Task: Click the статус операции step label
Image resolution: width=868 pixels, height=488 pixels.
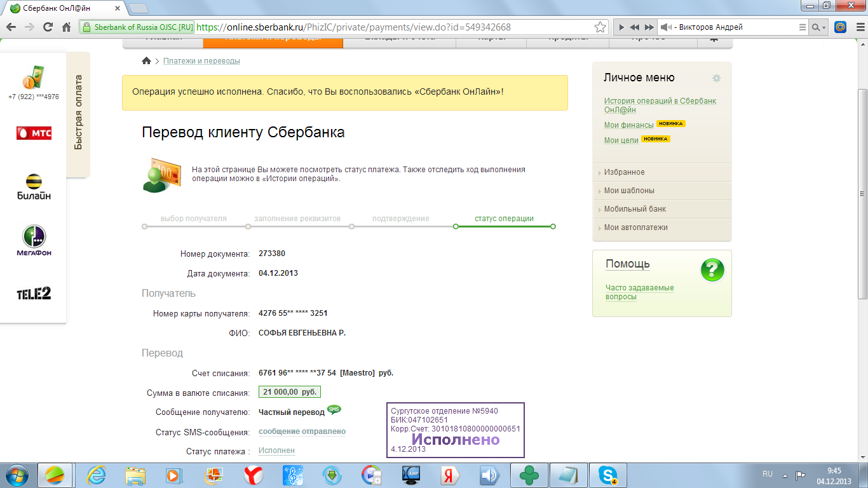Action: pyautogui.click(x=504, y=219)
